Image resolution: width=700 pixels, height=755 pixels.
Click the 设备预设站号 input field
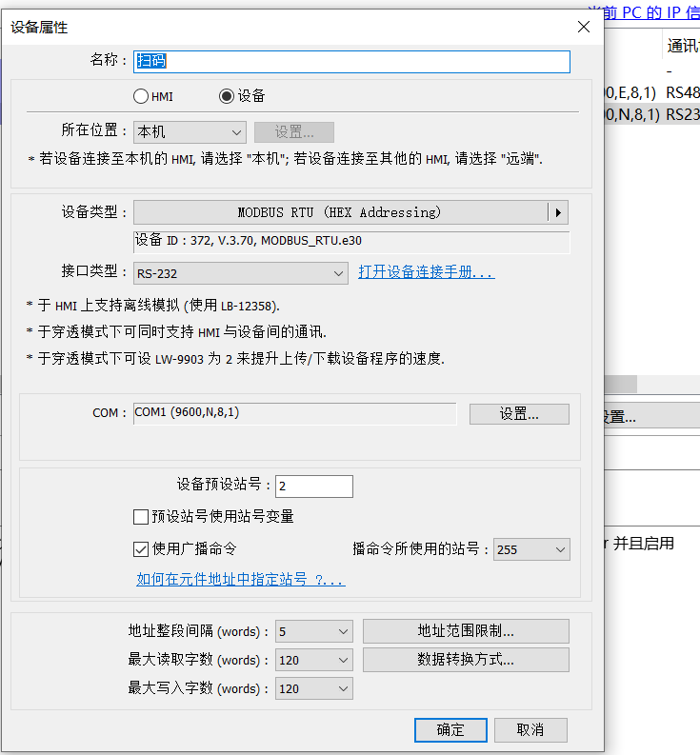(x=313, y=487)
